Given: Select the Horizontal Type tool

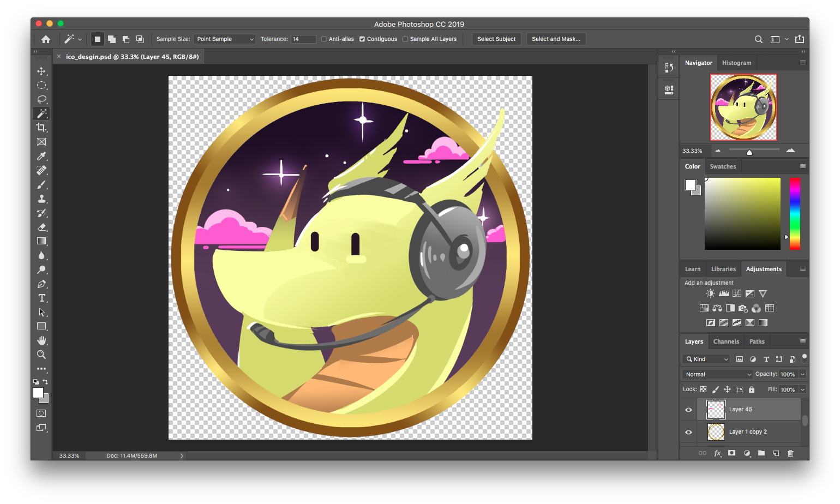Looking at the screenshot, I should click(x=41, y=298).
